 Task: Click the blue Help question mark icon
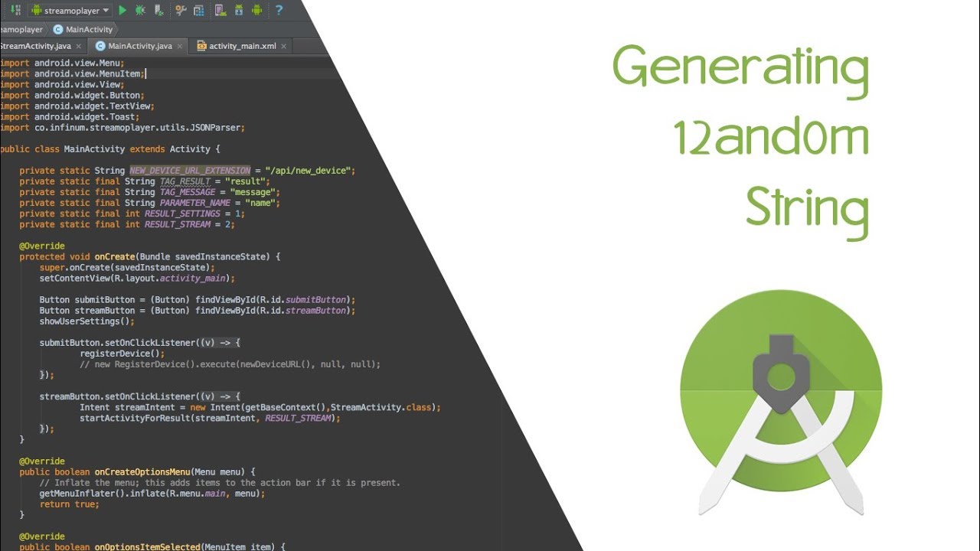coord(279,11)
